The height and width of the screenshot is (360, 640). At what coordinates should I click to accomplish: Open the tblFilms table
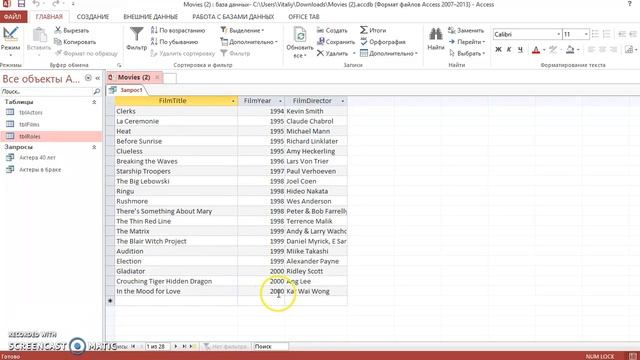[x=29, y=124]
